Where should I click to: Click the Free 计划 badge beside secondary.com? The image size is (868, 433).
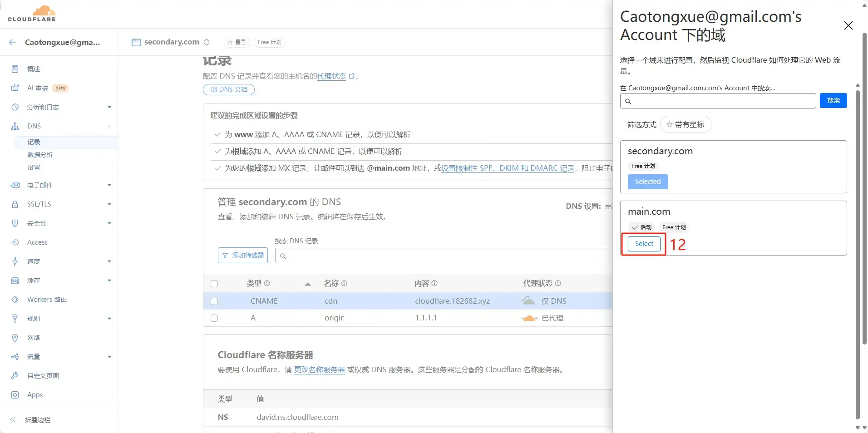[269, 42]
